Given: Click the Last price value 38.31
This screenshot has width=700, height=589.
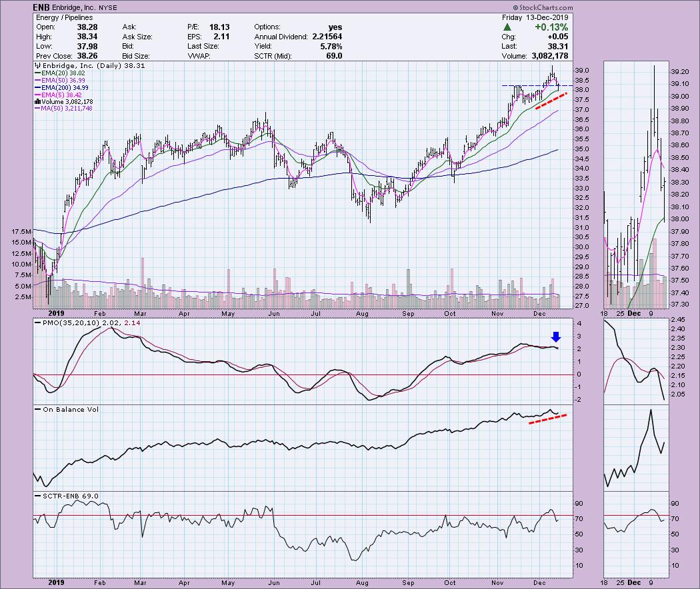Looking at the screenshot, I should (558, 47).
